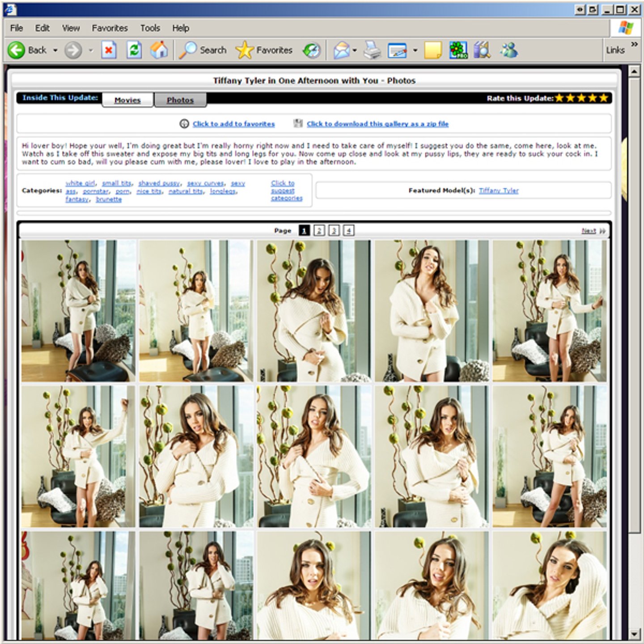
Task: Open the Tools menu
Action: [x=150, y=28]
